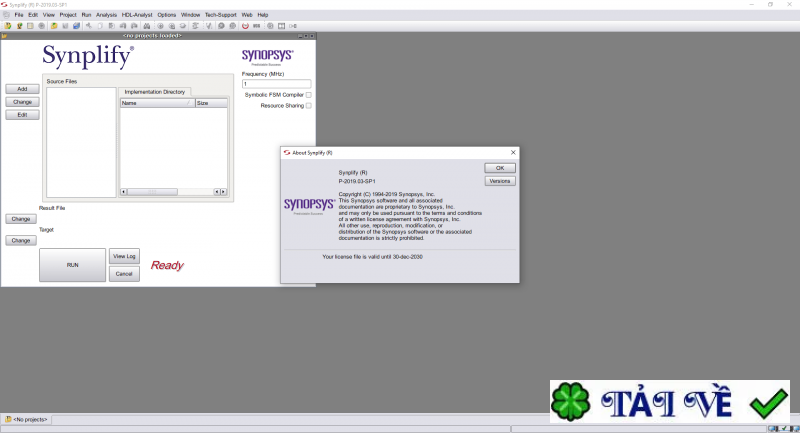Click the large RUN button

(72, 265)
